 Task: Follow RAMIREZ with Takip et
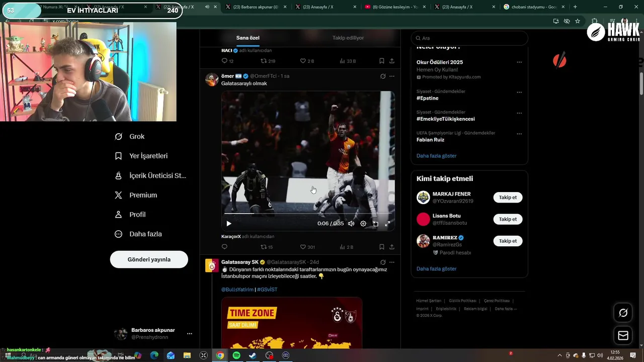(508, 241)
